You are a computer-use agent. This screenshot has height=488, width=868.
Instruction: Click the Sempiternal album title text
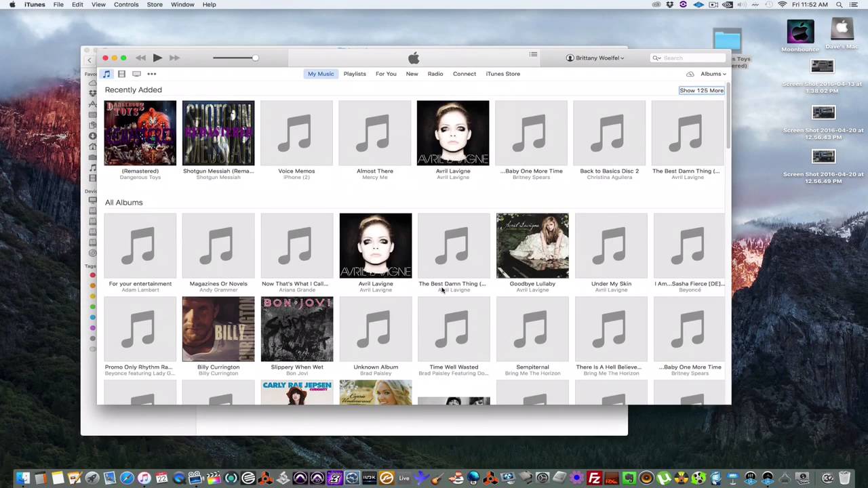pos(532,367)
